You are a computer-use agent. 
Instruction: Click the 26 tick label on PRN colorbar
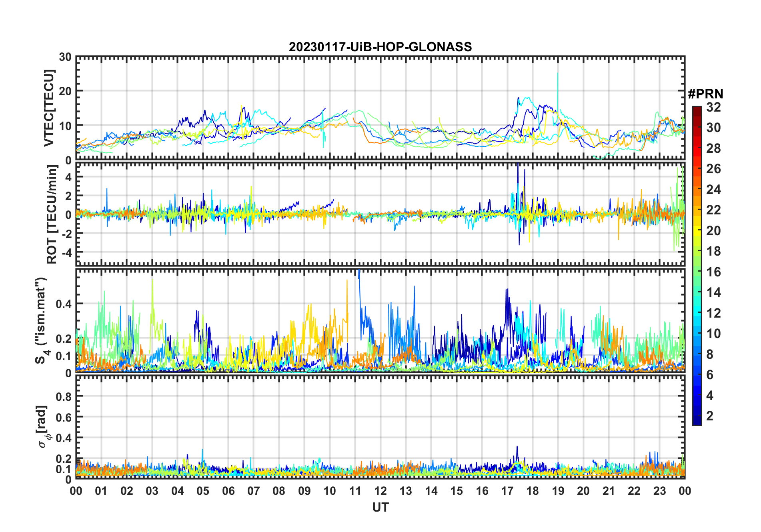pos(713,169)
